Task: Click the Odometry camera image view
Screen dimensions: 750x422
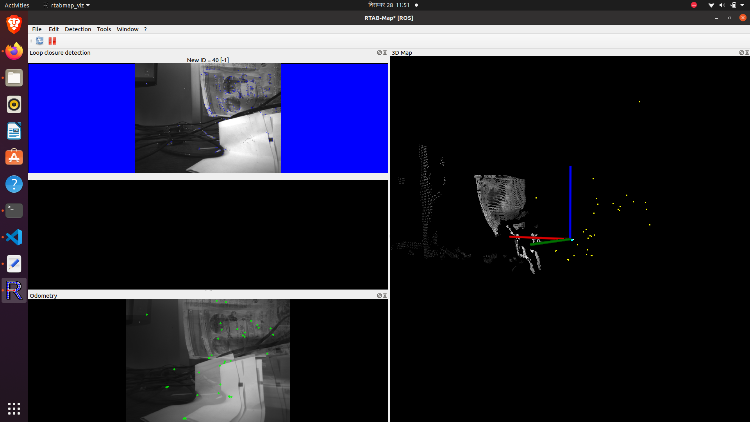Action: tap(208, 360)
